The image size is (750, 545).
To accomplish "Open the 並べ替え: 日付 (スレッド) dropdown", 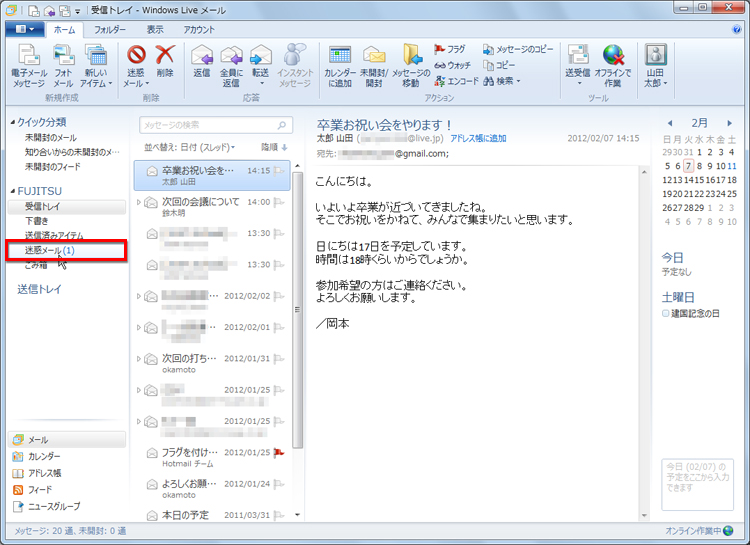I will [189, 147].
